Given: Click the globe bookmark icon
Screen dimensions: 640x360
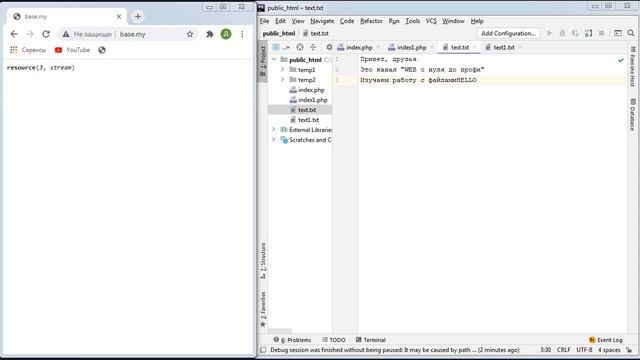Looking at the screenshot, I should (x=102, y=50).
